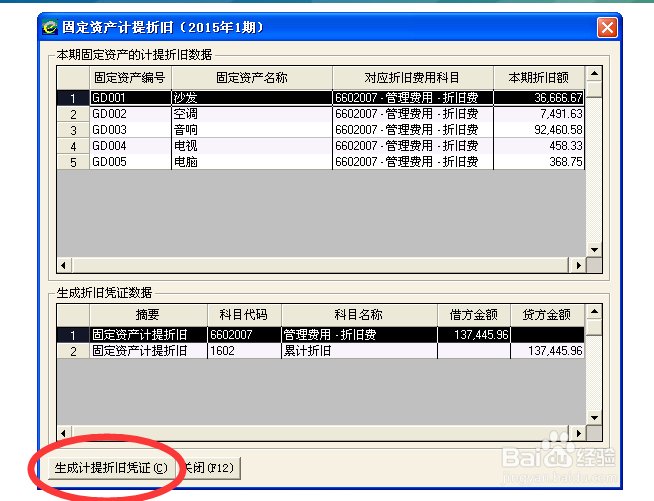The height and width of the screenshot is (501, 654).
Task: Click the lower table's scroll right arrow
Action: tap(578, 433)
